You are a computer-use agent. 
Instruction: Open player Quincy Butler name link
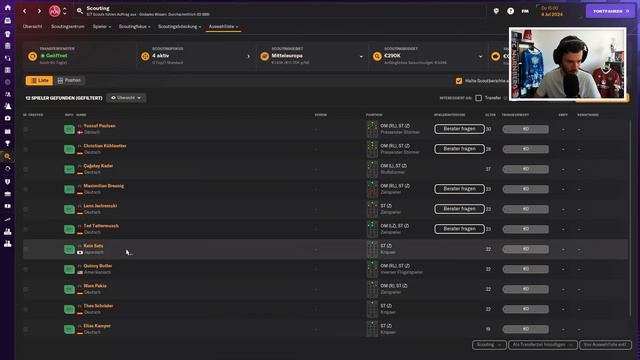pos(98,266)
